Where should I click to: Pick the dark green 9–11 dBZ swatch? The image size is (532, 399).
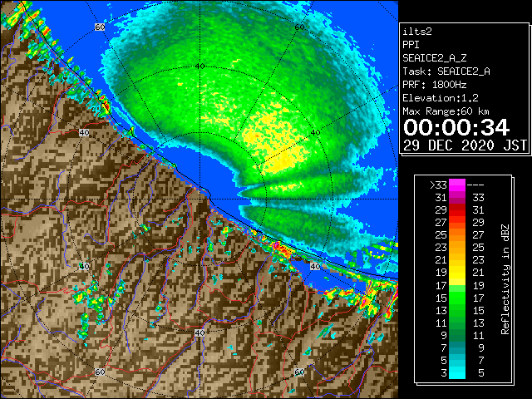pos(457,335)
